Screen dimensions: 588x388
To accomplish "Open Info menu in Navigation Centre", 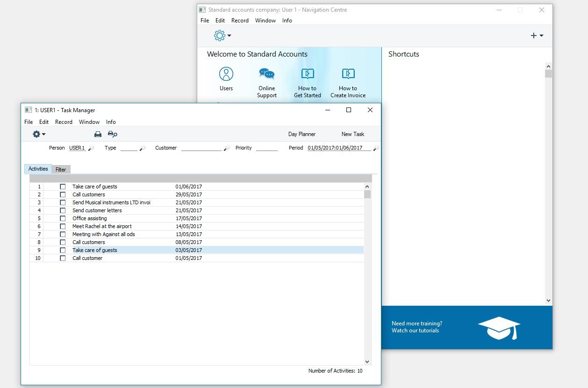I will [x=287, y=21].
